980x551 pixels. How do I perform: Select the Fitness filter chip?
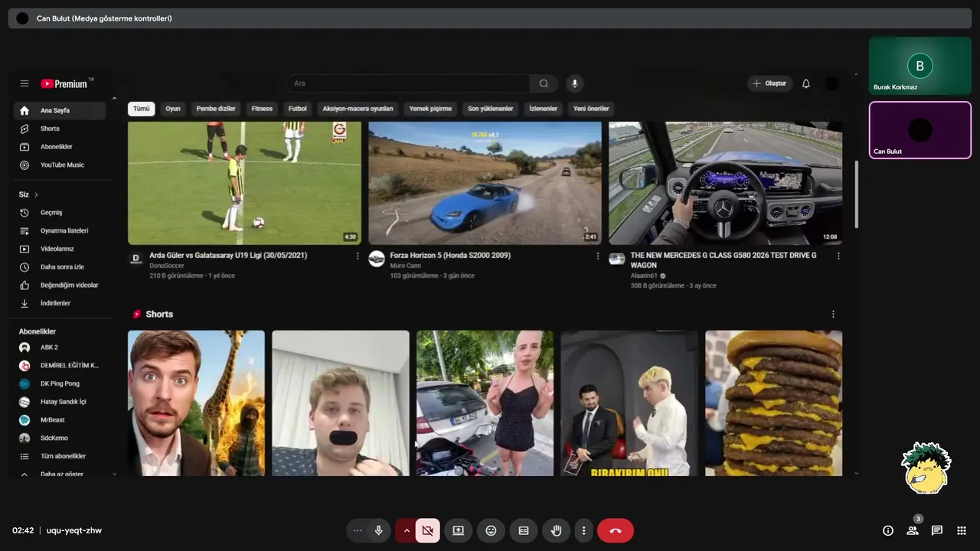tap(262, 109)
